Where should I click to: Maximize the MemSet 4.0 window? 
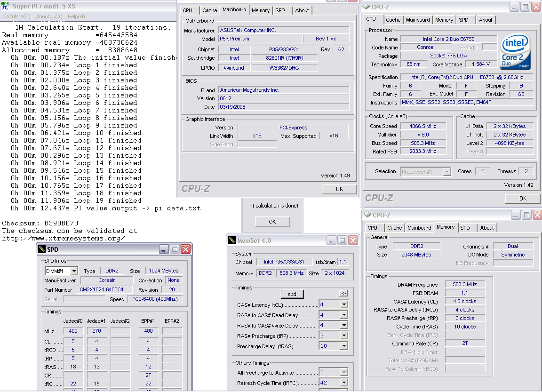pos(342,240)
